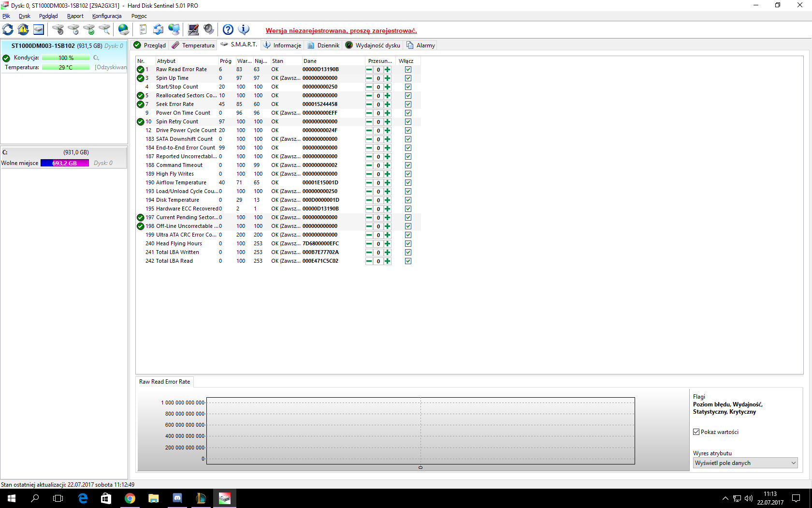
Task: Open the monitor with screwdriver configuration icon
Action: (193, 30)
